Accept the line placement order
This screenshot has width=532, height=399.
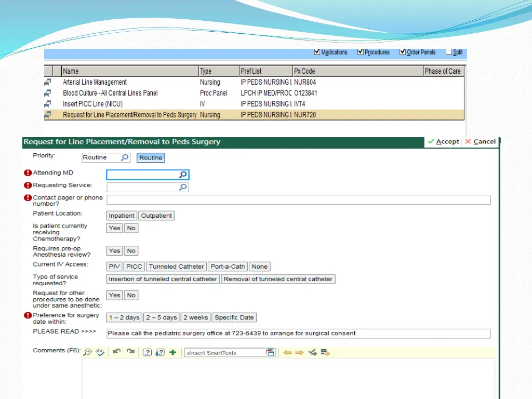[443, 142]
